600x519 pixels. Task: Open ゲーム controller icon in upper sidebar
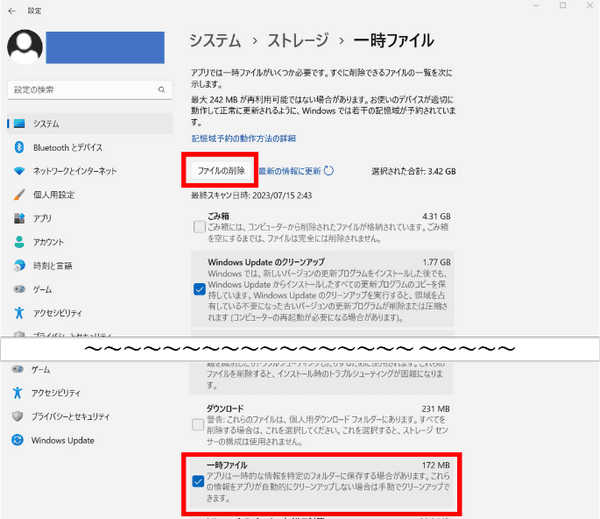[x=19, y=289]
